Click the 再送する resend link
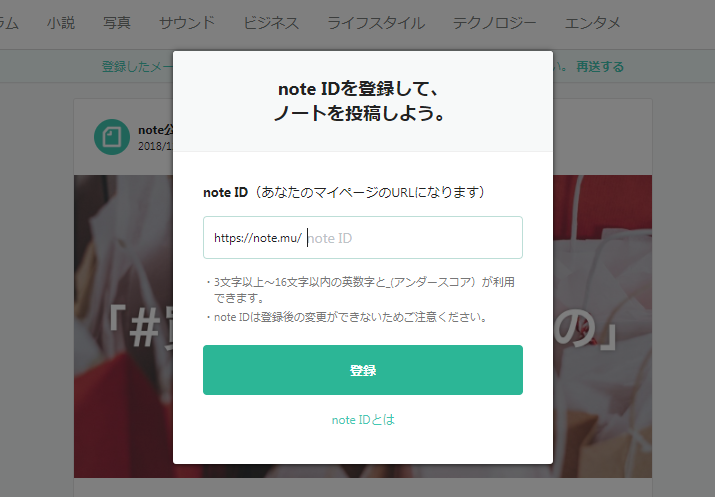Image resolution: width=715 pixels, height=497 pixels. [x=600, y=67]
